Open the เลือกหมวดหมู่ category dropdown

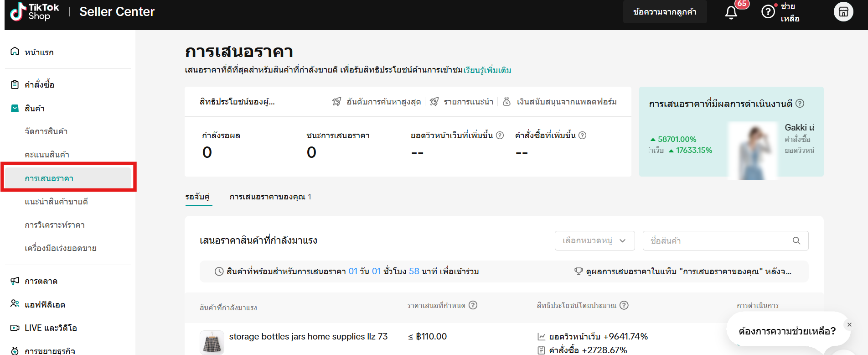pyautogui.click(x=594, y=240)
